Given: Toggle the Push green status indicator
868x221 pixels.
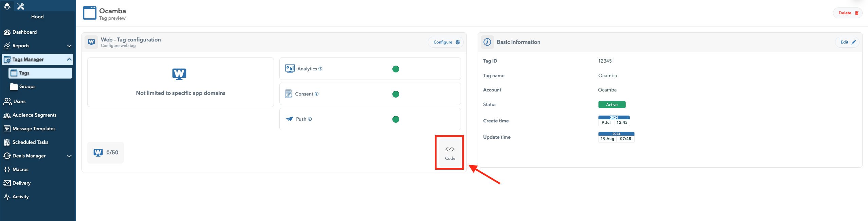Looking at the screenshot, I should (x=396, y=119).
